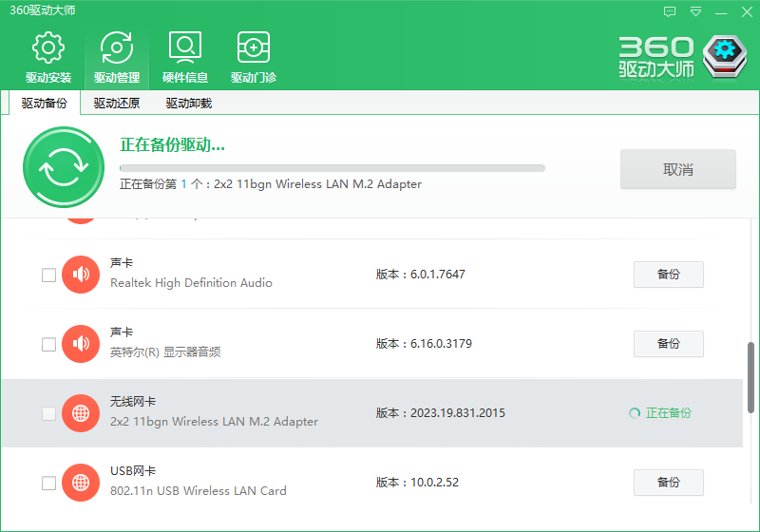Select the 驱动管理 toolbar icon
Image resolution: width=760 pixels, height=532 pixels.
(x=117, y=58)
